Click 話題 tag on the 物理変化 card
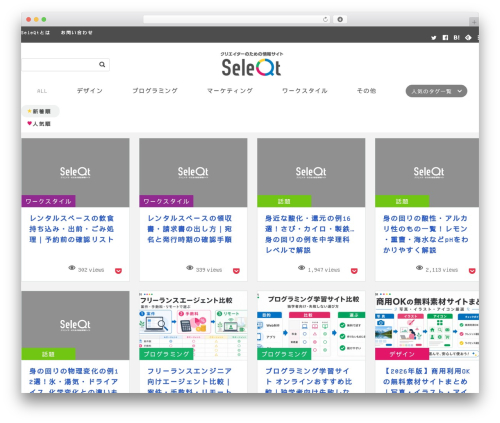The height and width of the screenshot is (423, 500). [x=49, y=354]
